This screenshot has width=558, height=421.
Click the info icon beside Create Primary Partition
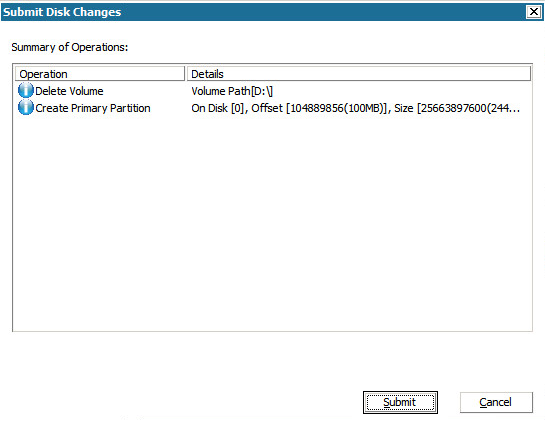pos(26,107)
